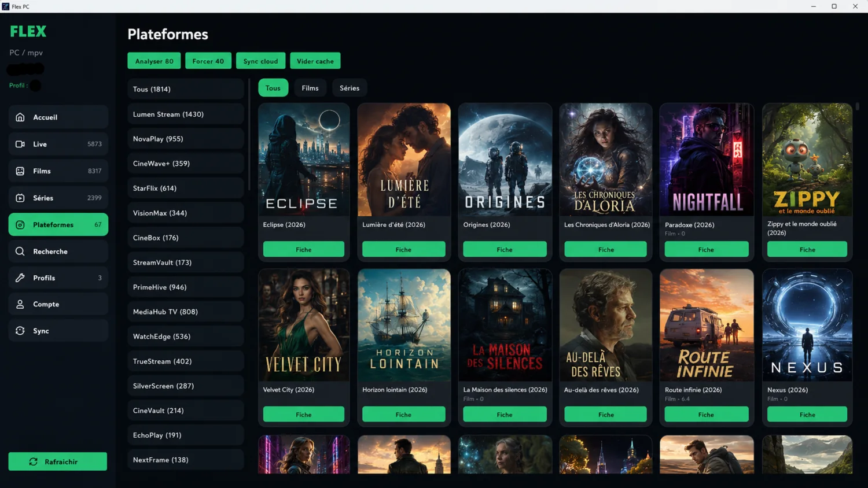Open Fiche for Velvet City (2026)
Screen dimensions: 868x488
(304, 415)
